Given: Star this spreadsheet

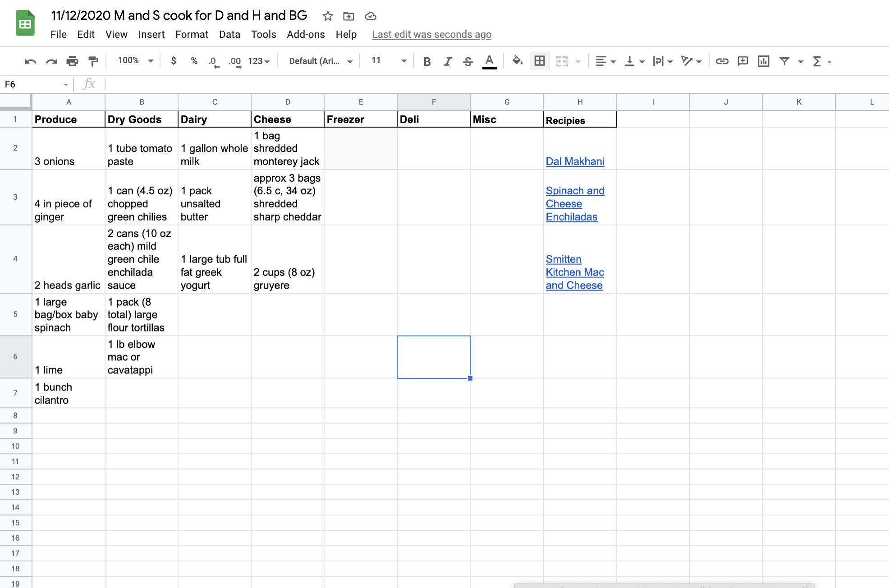Looking at the screenshot, I should (x=328, y=16).
